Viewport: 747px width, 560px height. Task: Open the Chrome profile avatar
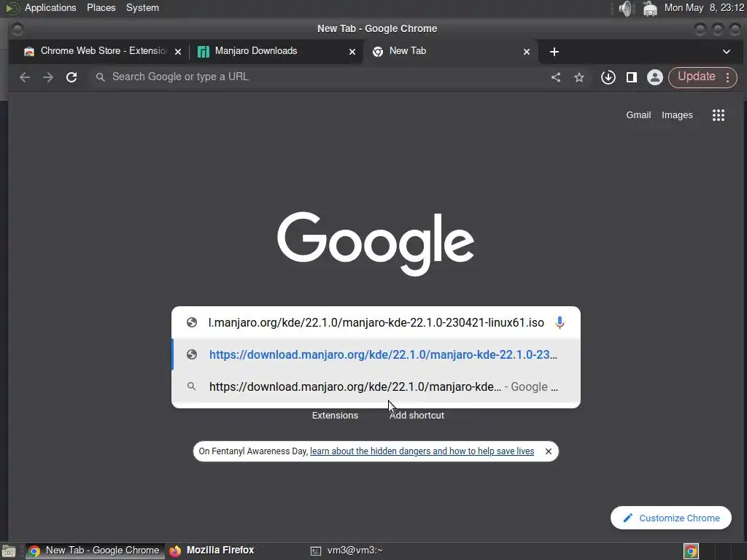pos(655,77)
